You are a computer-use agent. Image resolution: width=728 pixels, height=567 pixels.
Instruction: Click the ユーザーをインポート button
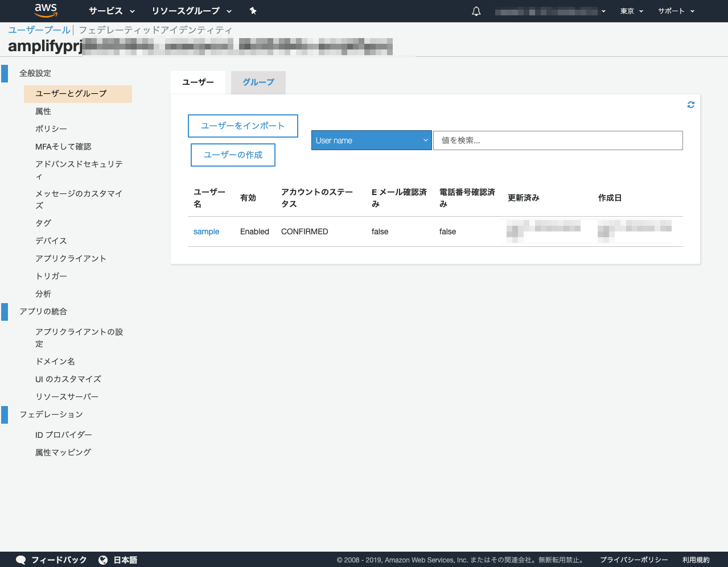[243, 126]
